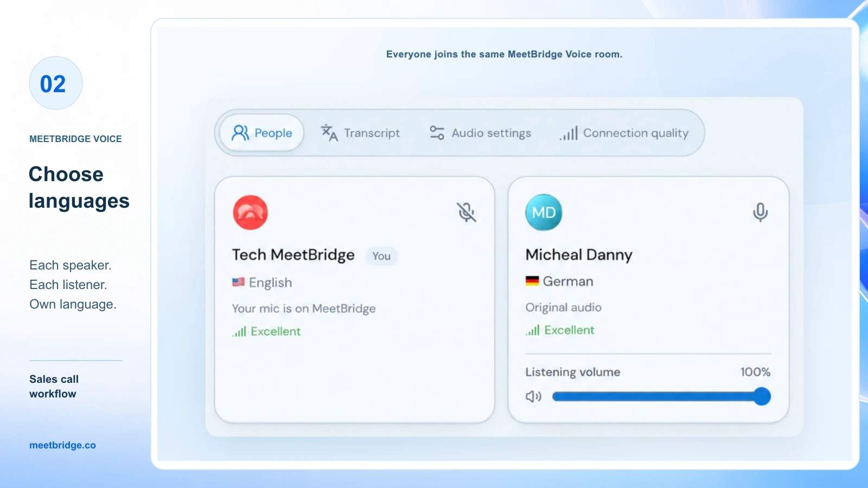
Task: Click the "Everyone joins the same MeetBridge Voice room" caption
Action: coord(504,54)
